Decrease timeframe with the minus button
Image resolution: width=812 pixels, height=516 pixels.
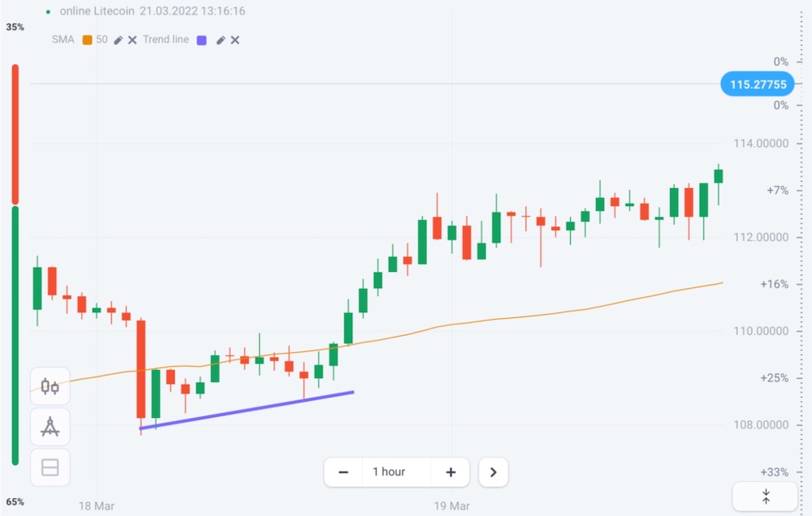coord(344,471)
